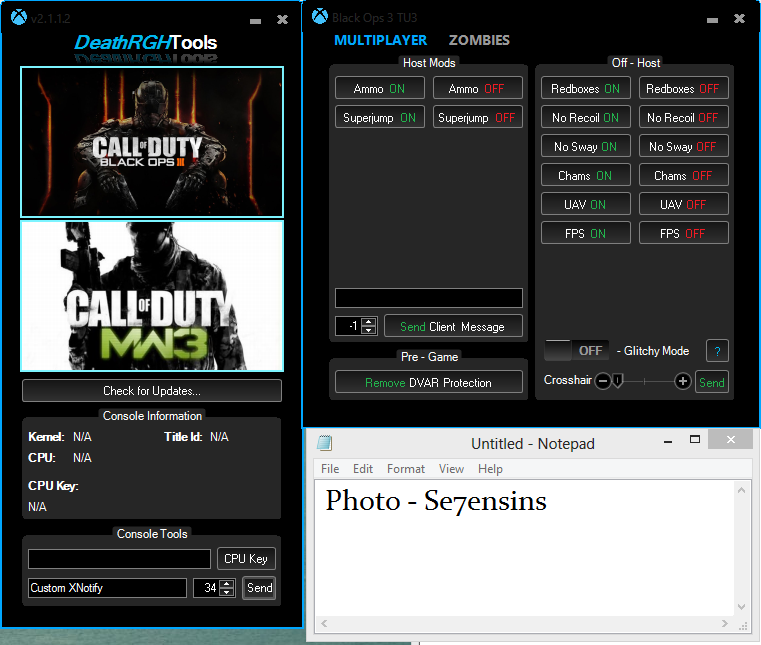Click UAV ON button
This screenshot has width=761, height=645.
(586, 204)
